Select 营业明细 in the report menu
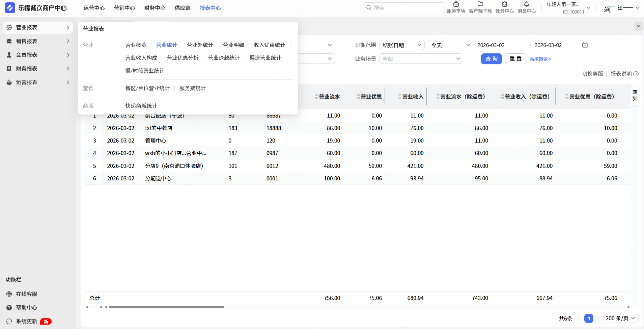This screenshot has width=644, height=329. coord(233,45)
